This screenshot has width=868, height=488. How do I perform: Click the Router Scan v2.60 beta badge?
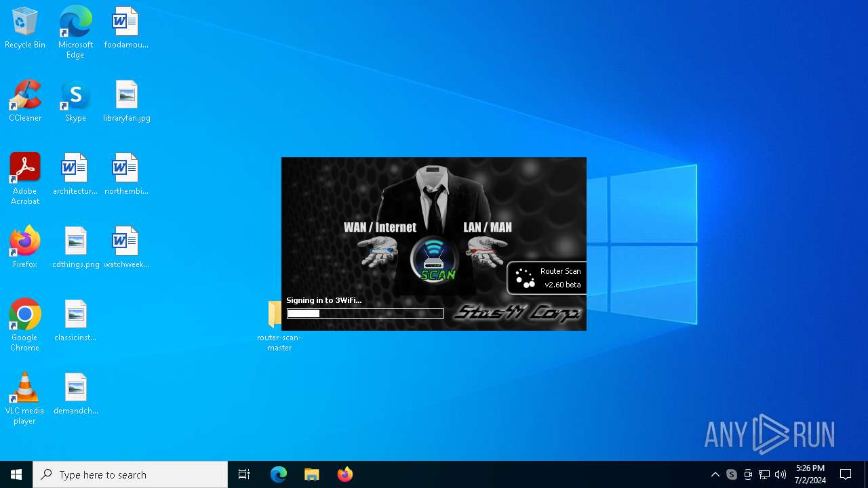click(547, 278)
